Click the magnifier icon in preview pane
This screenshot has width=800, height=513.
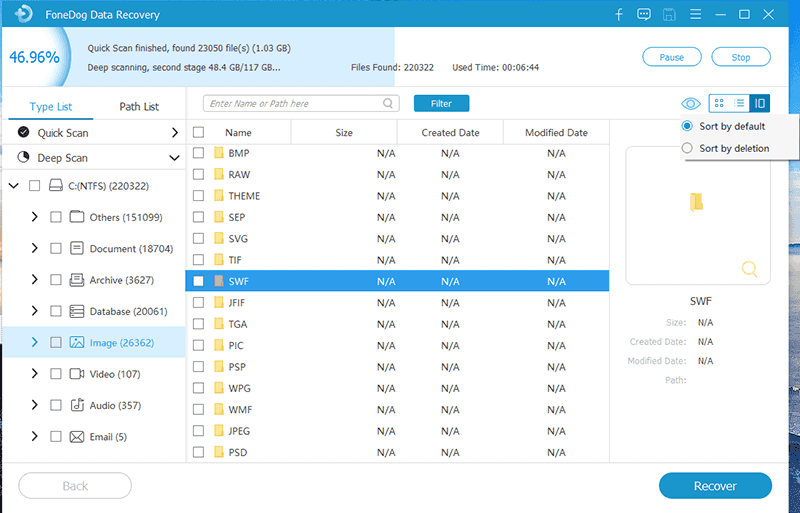[749, 268]
